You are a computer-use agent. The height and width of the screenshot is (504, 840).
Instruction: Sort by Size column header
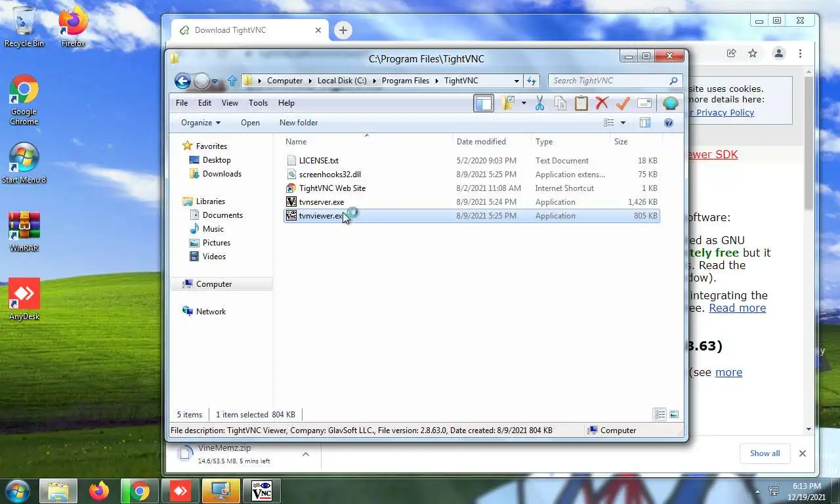point(635,142)
